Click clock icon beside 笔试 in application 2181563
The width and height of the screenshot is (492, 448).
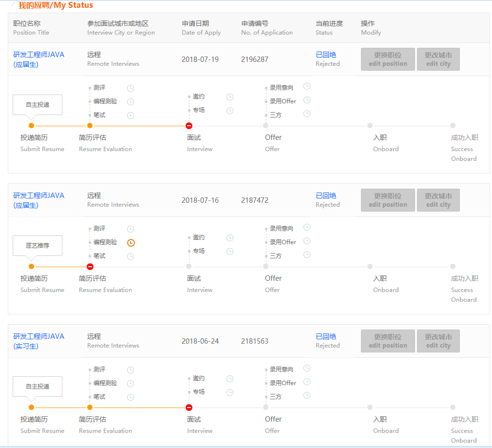click(x=131, y=397)
